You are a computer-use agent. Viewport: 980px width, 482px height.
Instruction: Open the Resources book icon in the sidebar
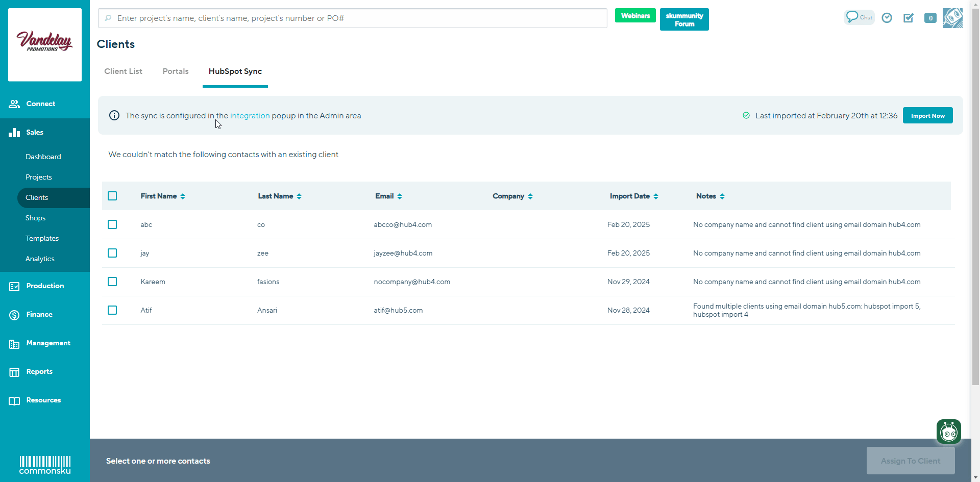(x=14, y=400)
